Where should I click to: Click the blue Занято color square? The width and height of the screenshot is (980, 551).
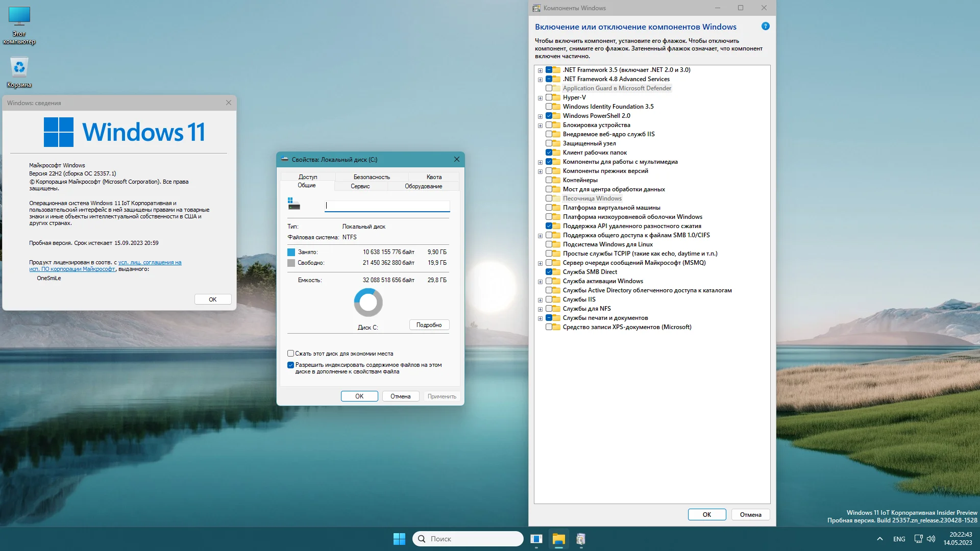pyautogui.click(x=291, y=252)
